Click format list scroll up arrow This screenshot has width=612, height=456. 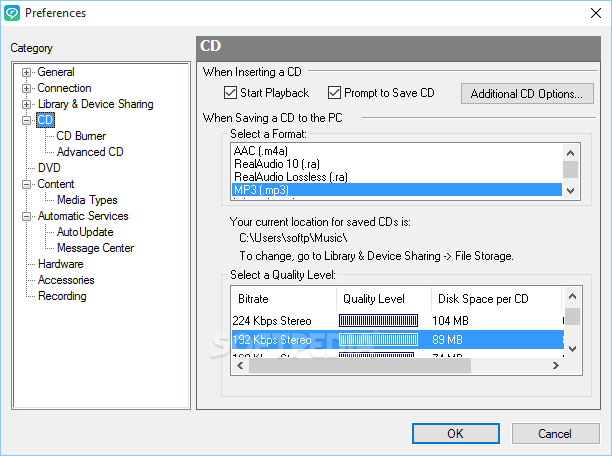pos(570,153)
